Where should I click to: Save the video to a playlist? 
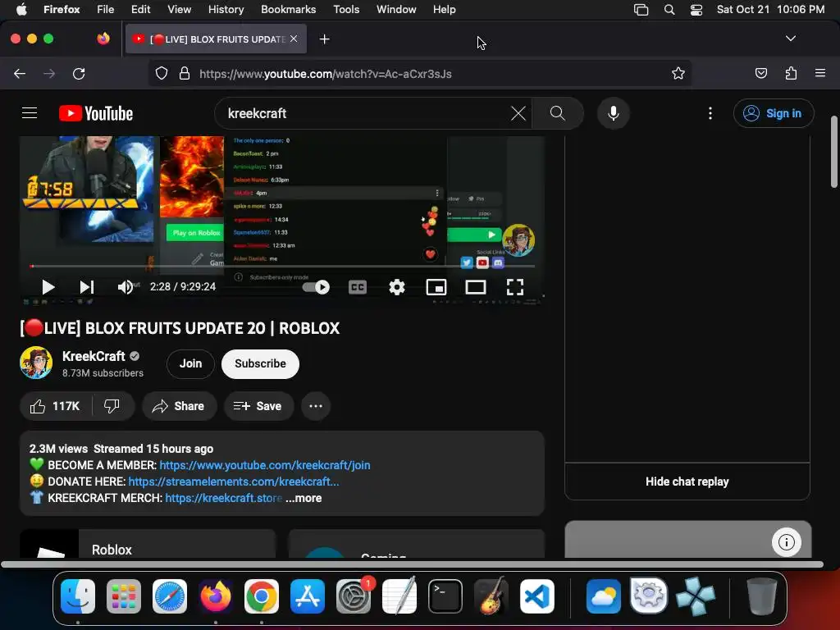[x=258, y=406]
